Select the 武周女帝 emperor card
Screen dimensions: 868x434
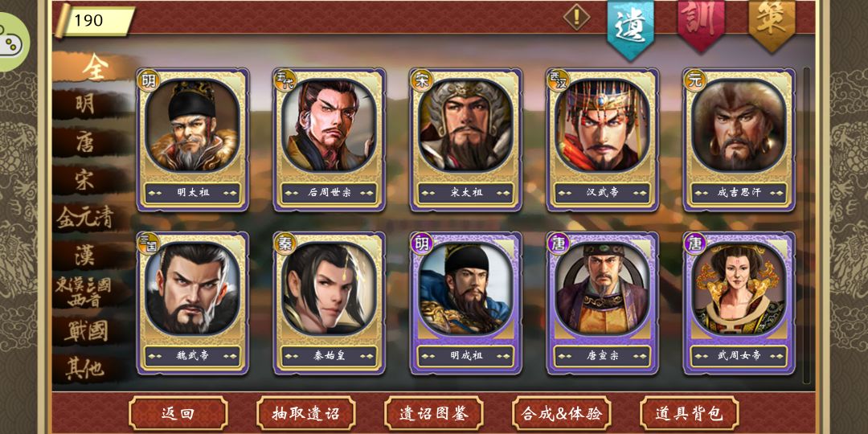click(739, 303)
